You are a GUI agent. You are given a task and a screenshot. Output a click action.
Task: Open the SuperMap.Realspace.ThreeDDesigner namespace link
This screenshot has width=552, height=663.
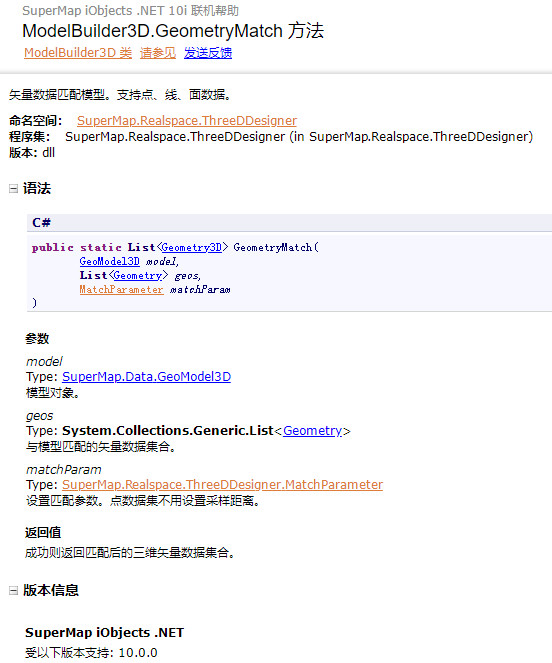187,121
